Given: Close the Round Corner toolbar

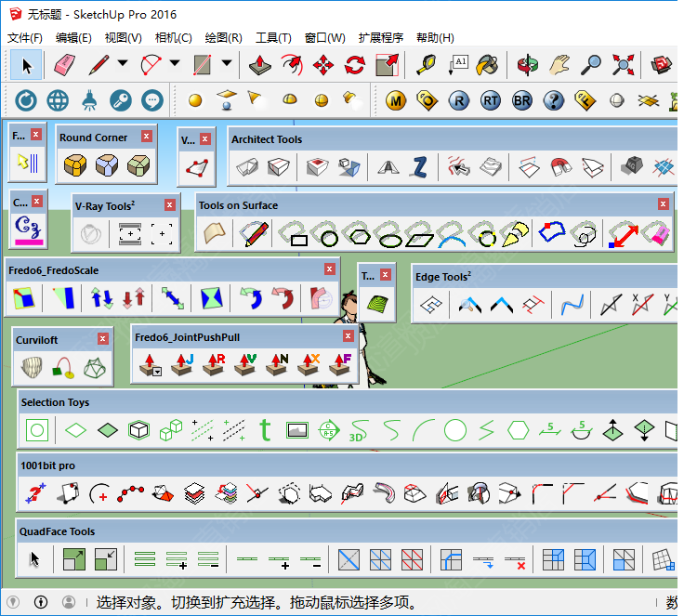Looking at the screenshot, I should 147,136.
